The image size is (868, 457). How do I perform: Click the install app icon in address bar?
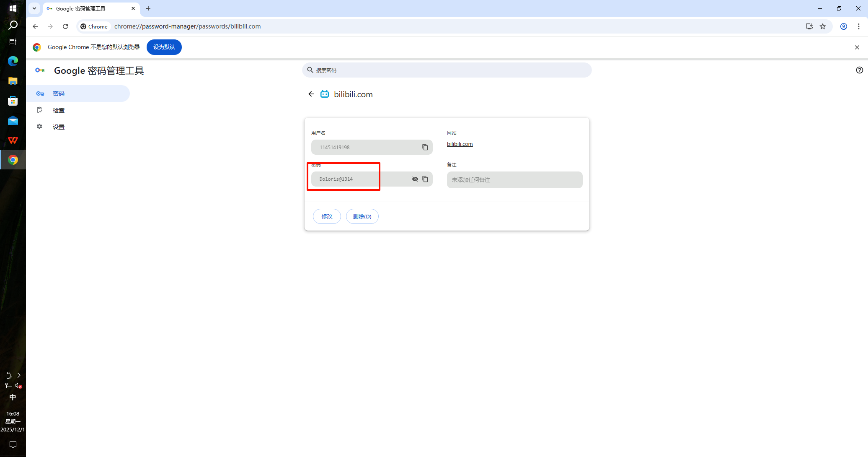(809, 26)
